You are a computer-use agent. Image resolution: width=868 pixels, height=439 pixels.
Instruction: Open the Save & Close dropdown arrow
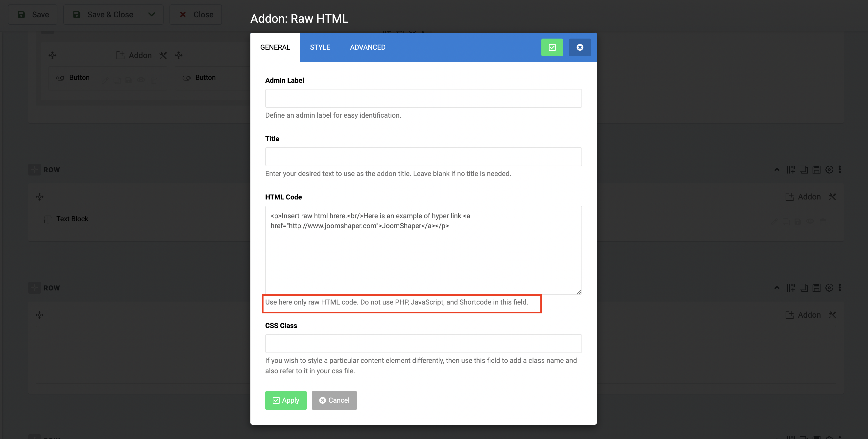point(152,15)
